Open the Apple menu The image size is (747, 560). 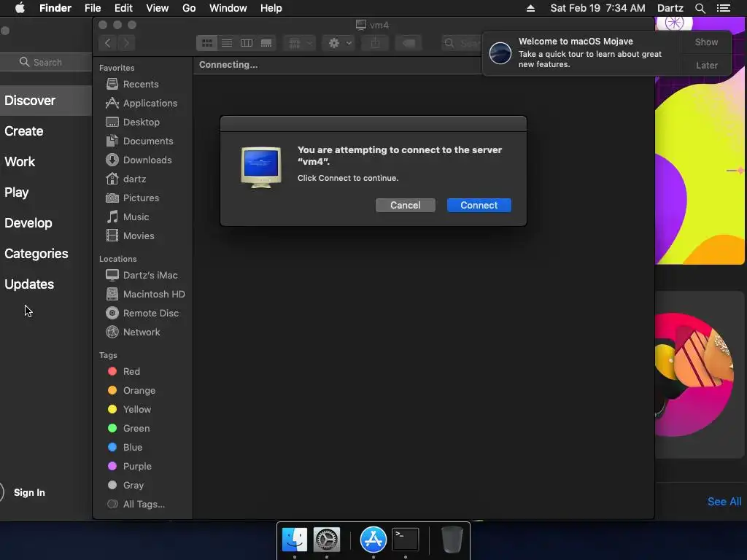coord(20,8)
